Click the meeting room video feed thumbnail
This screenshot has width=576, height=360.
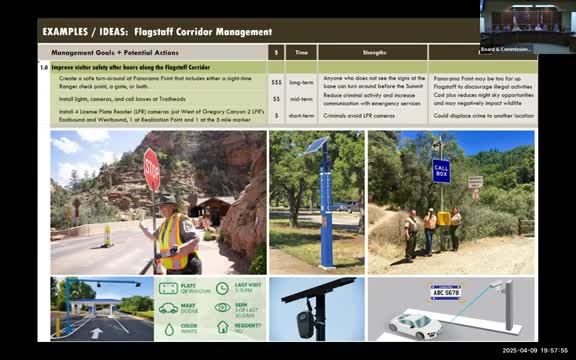[x=528, y=26]
